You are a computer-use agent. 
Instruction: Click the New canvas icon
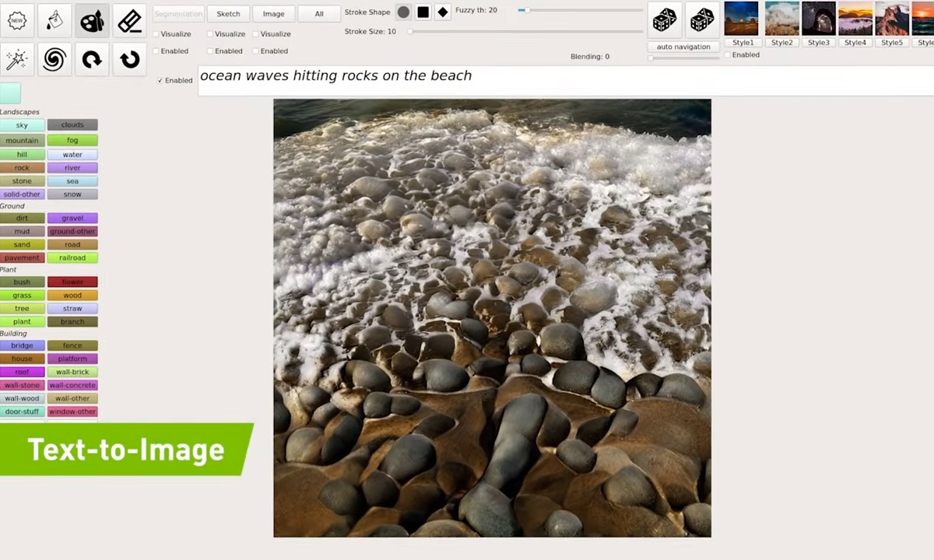[16, 21]
